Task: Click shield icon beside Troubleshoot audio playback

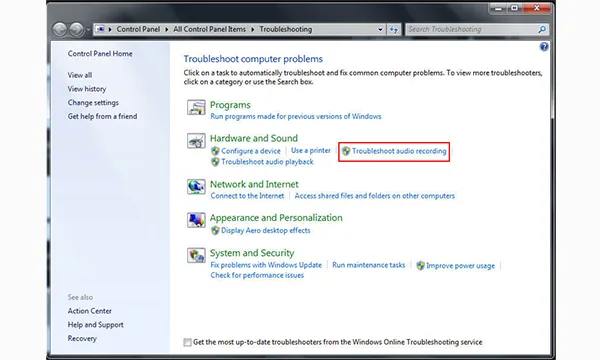Action: (x=215, y=162)
